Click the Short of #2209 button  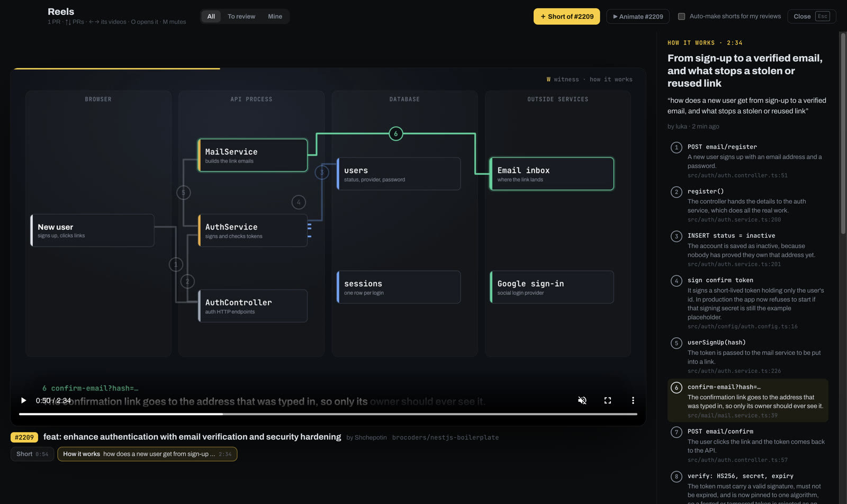(566, 16)
